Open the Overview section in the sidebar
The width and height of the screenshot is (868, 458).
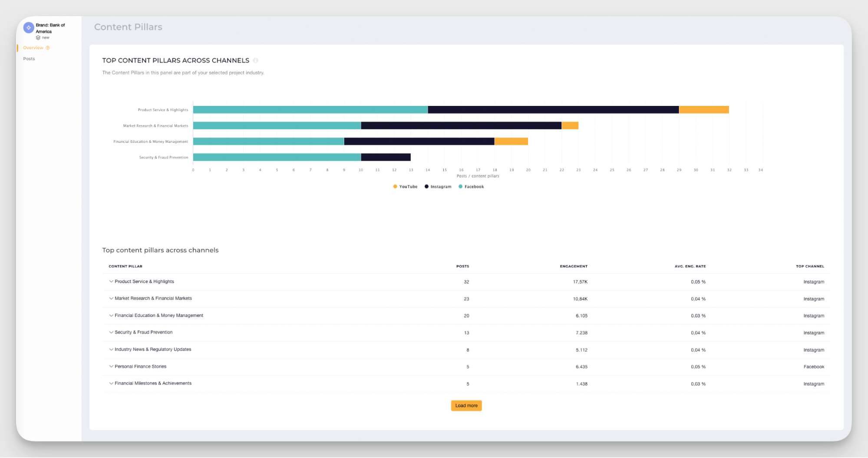33,48
